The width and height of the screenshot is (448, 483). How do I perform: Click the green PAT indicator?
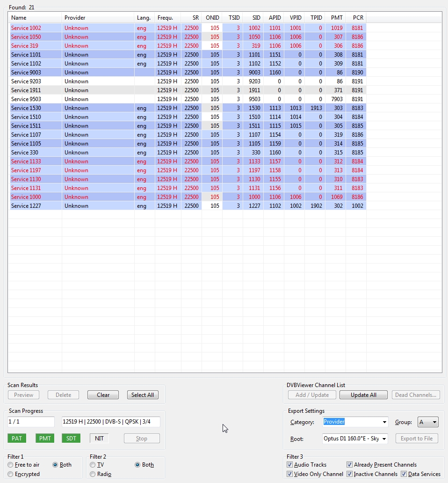click(17, 439)
